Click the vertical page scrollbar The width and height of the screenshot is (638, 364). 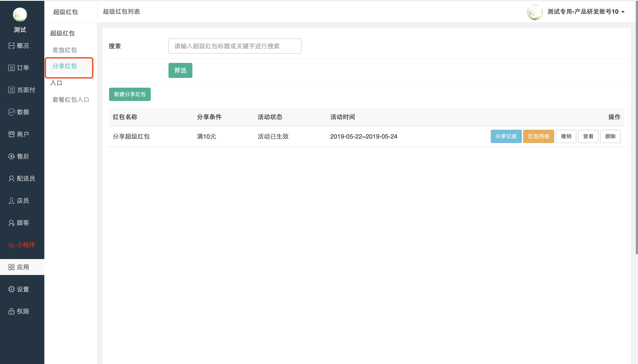(x=636, y=128)
